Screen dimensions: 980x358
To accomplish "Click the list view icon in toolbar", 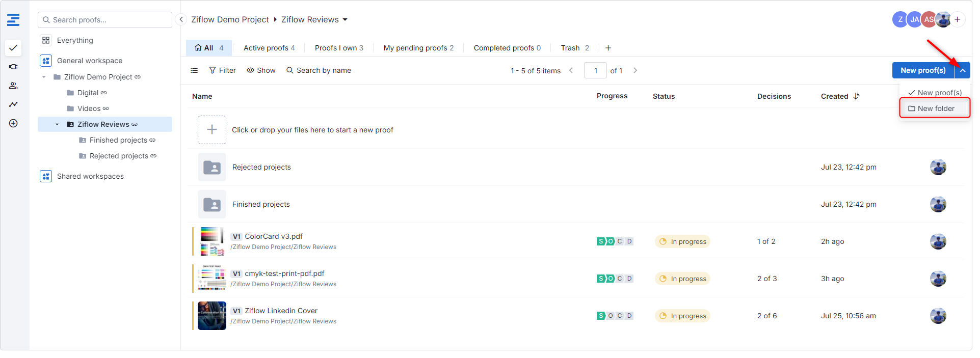I will (x=194, y=70).
